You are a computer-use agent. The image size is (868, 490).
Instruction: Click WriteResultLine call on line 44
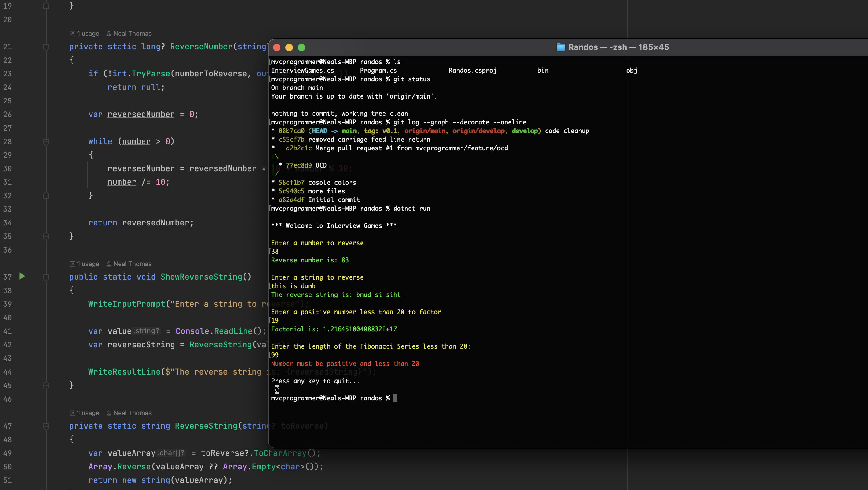coord(124,372)
